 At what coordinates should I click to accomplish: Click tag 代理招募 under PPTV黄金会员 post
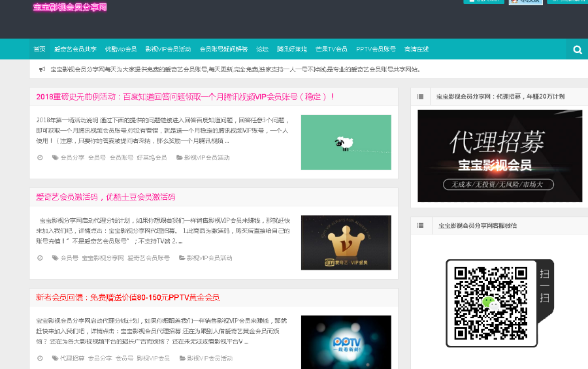coord(72,359)
